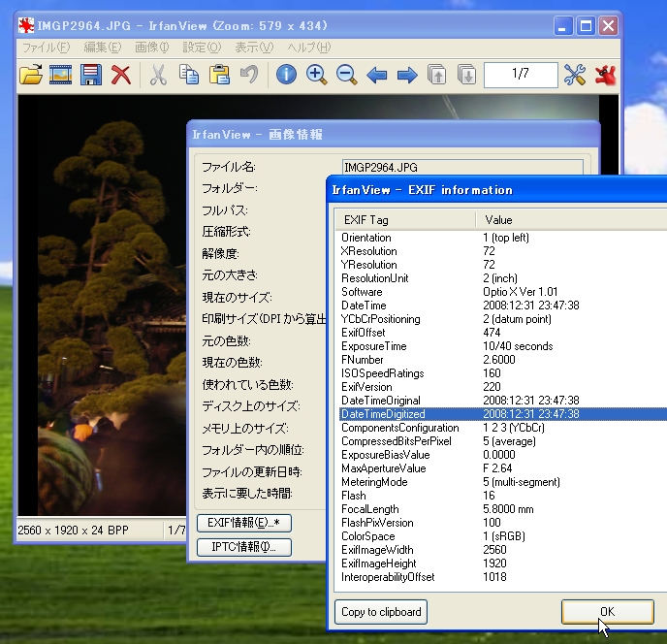Click the Zoom In magnifier icon
The width and height of the screenshot is (667, 644).
pyautogui.click(x=316, y=75)
